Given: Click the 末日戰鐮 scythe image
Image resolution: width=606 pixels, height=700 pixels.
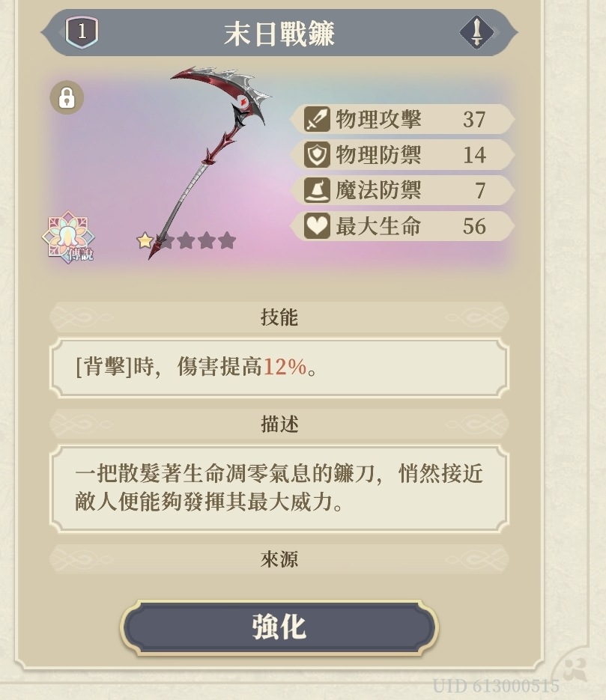Looking at the screenshot, I should (210, 162).
